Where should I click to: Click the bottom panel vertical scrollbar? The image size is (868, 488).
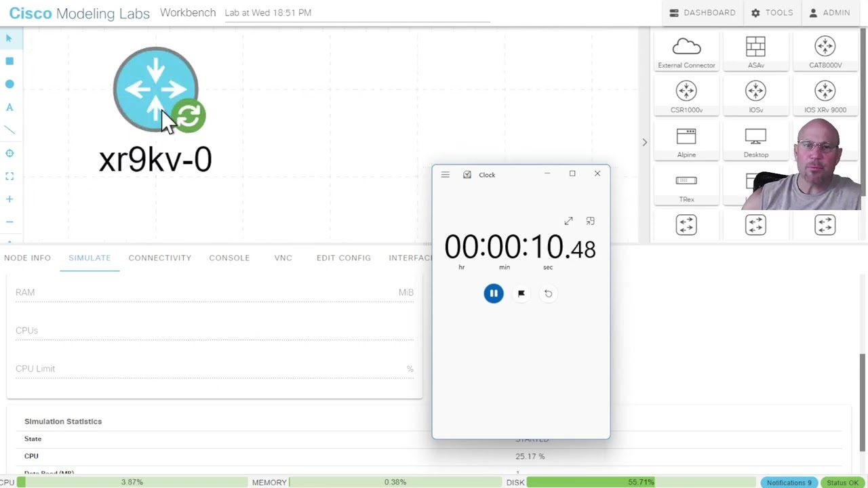click(863, 401)
